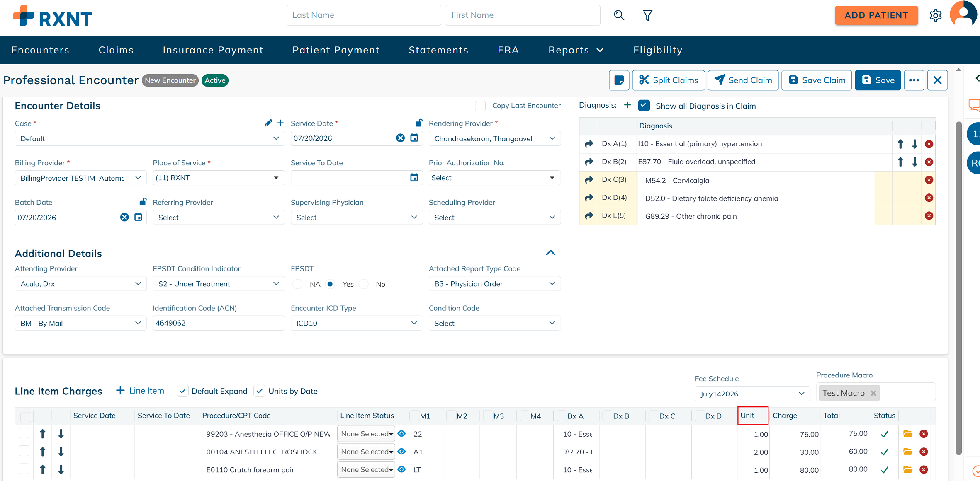Image resolution: width=980 pixels, height=481 pixels.
Task: Go to the Insurance Payment tab
Action: pos(213,50)
